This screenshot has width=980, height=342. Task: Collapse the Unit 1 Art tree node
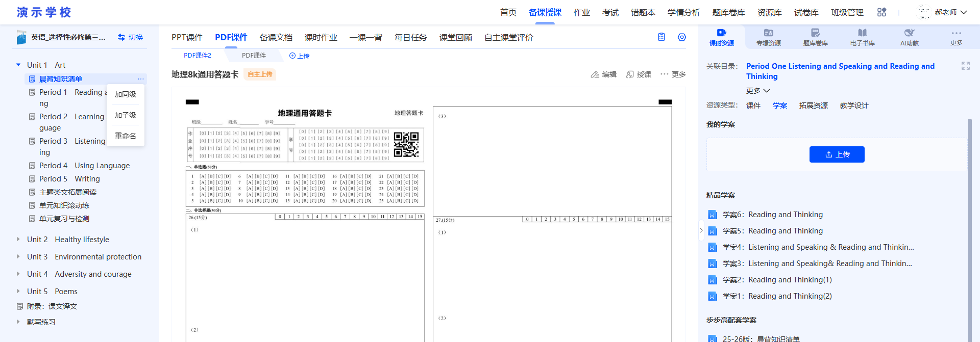click(18, 65)
